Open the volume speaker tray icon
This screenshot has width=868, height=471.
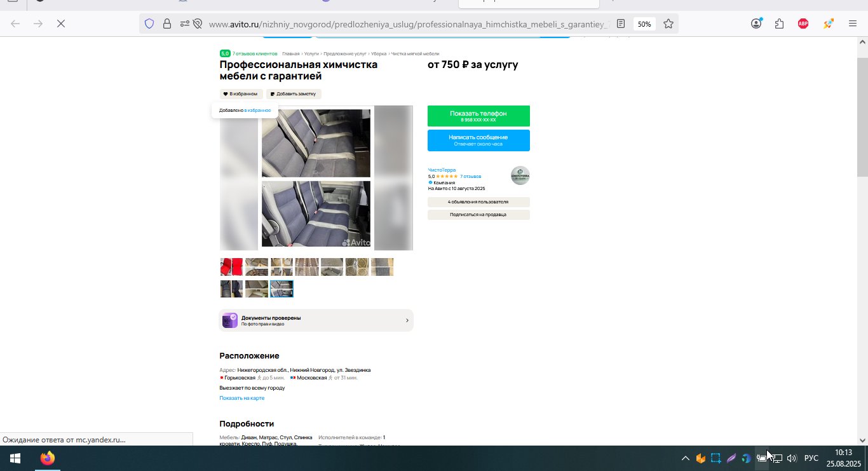(792, 458)
